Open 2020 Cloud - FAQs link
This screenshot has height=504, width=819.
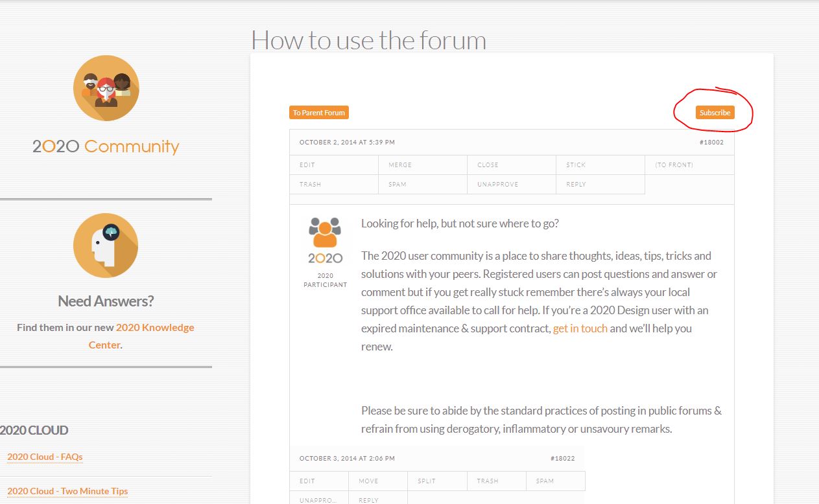(45, 457)
